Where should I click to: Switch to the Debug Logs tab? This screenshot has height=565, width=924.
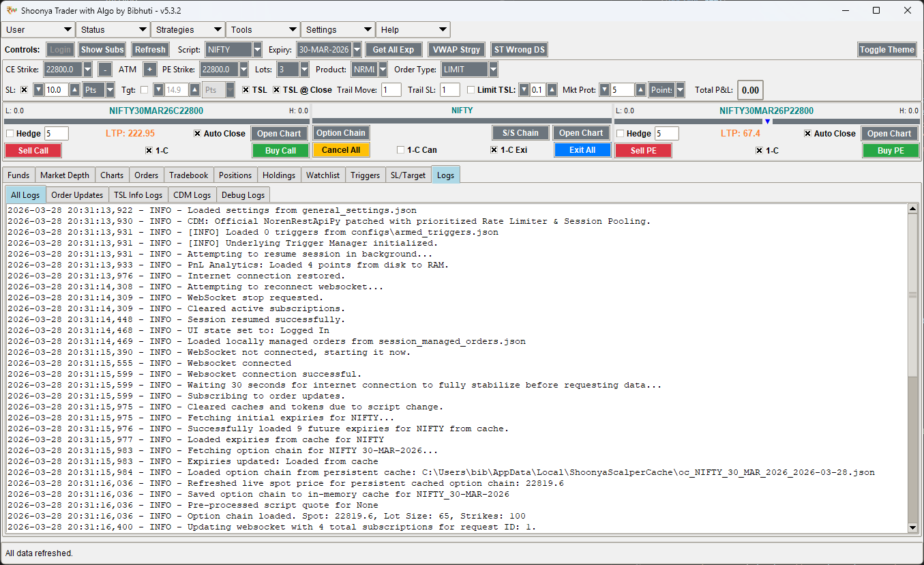tap(243, 194)
